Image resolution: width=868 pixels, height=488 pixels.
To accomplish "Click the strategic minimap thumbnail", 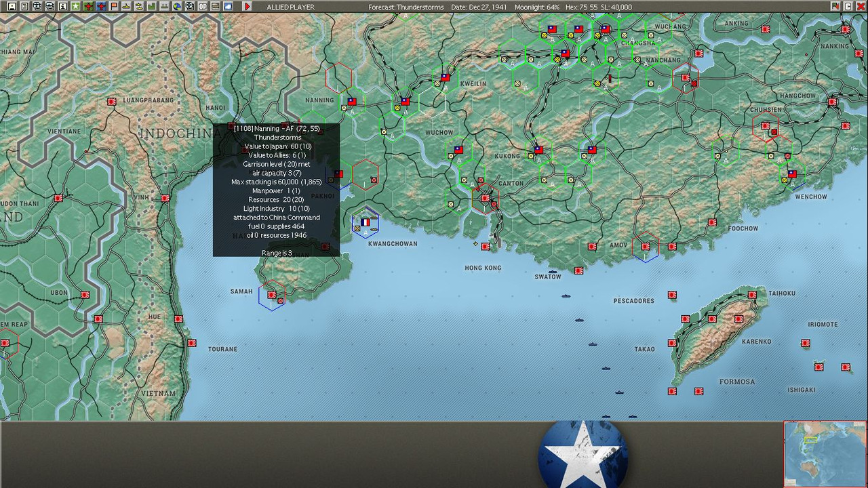I will point(825,454).
